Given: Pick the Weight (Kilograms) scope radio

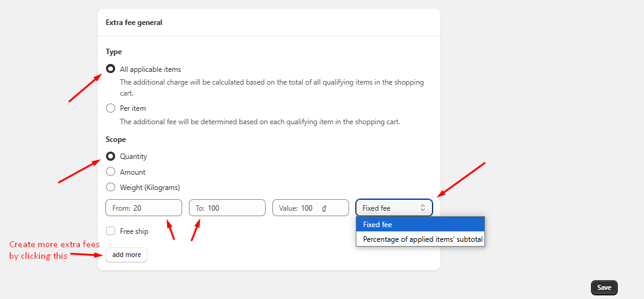Looking at the screenshot, I should 111,188.
